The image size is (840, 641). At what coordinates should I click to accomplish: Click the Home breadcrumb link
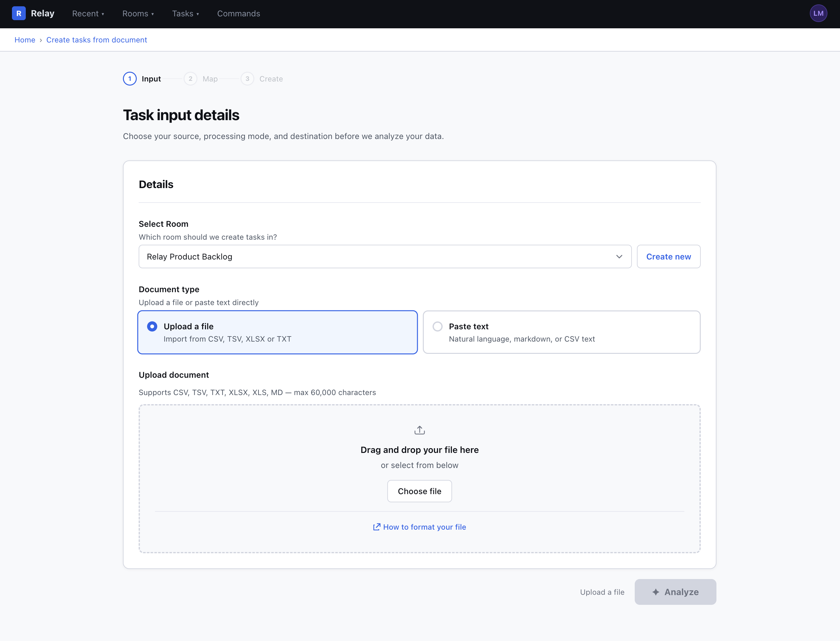tap(25, 40)
